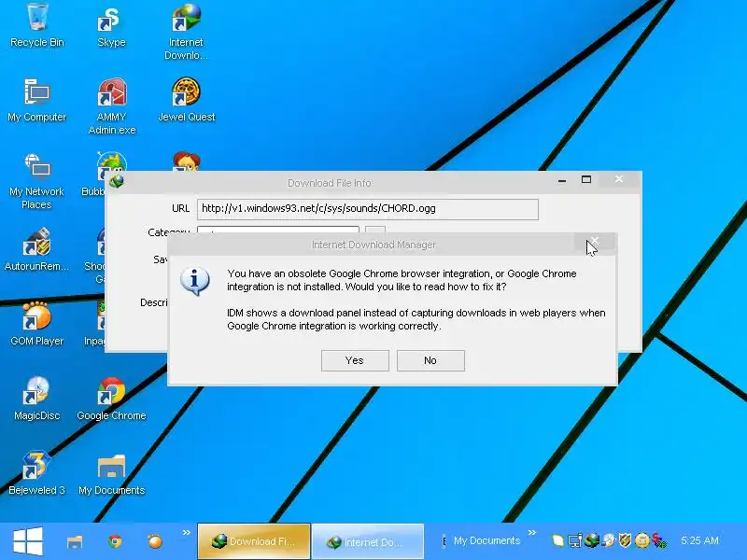Select the MagicDisc desktop icon
Image resolution: width=747 pixels, height=560 pixels.
(36, 399)
